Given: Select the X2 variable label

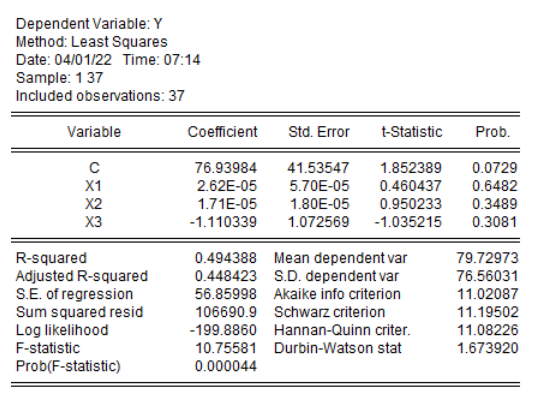Looking at the screenshot, I should coord(93,204).
